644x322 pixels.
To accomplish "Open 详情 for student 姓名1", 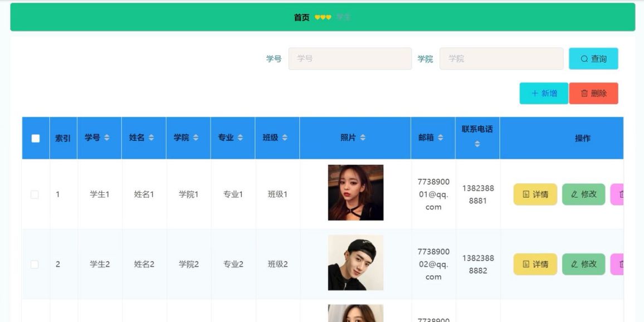I will point(535,194).
